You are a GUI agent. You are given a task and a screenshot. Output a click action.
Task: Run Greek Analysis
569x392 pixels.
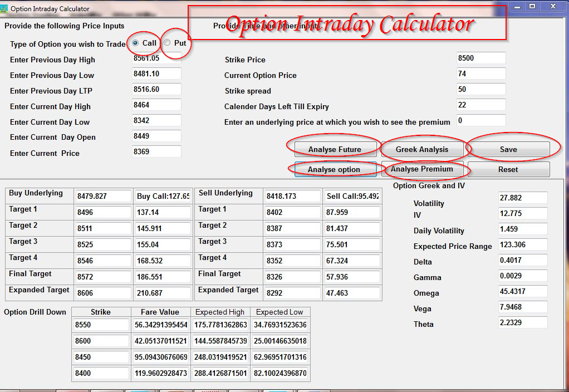[x=422, y=149]
